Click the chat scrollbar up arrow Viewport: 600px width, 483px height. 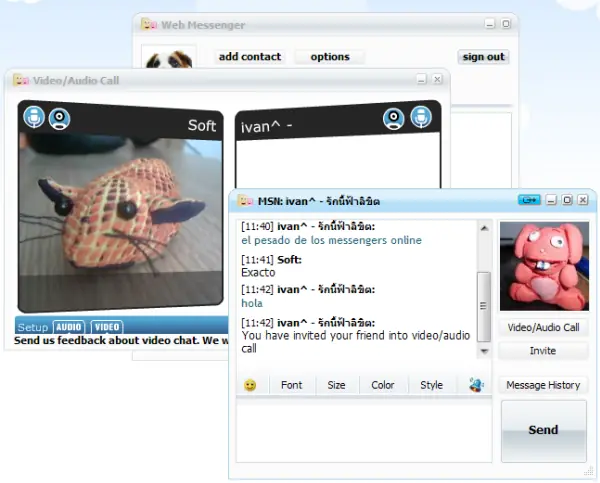(484, 228)
